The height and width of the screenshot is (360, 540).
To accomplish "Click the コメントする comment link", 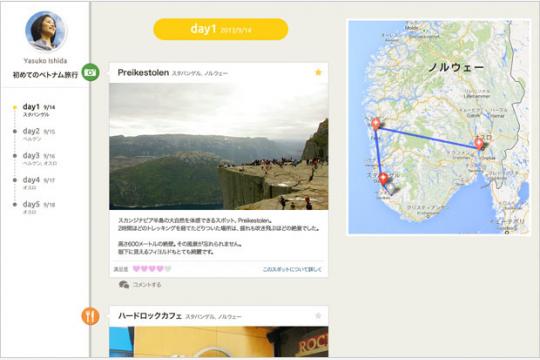I will pos(147,285).
